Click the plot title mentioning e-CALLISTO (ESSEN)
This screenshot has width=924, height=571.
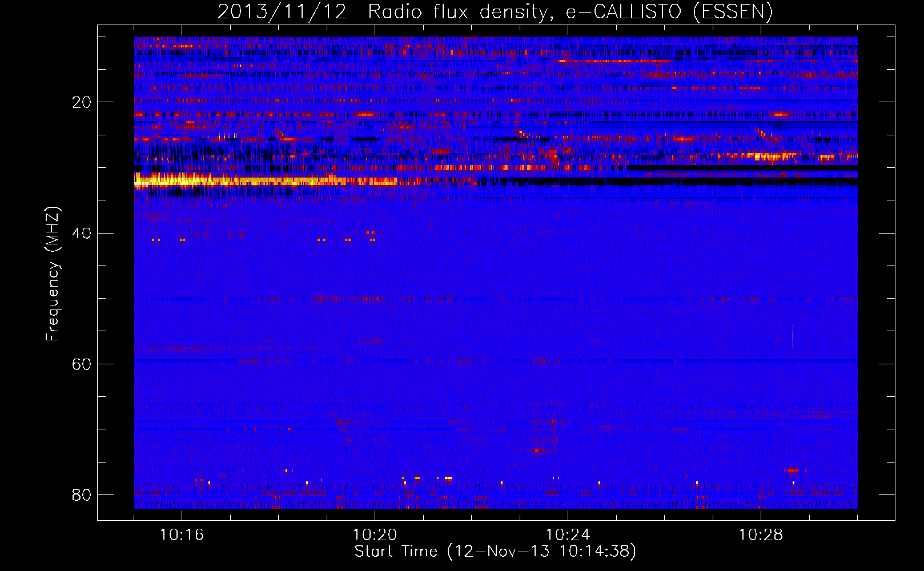click(x=495, y=12)
